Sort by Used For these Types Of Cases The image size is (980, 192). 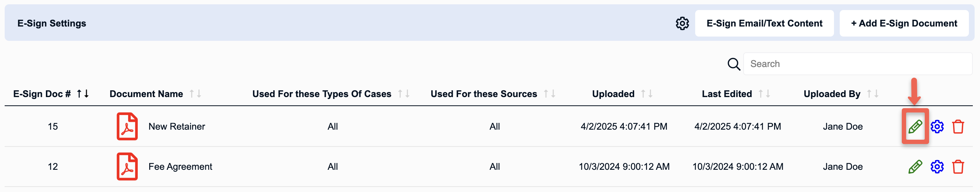click(404, 94)
